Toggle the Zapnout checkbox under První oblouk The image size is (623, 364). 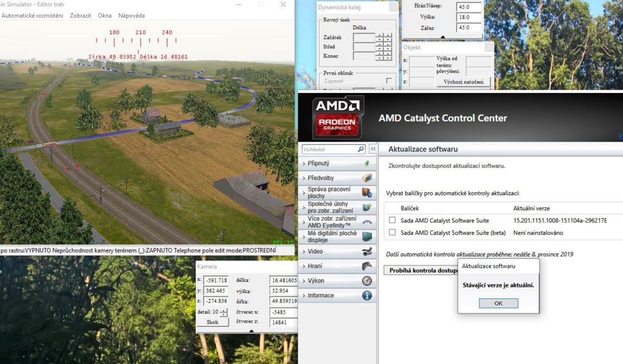pos(389,81)
